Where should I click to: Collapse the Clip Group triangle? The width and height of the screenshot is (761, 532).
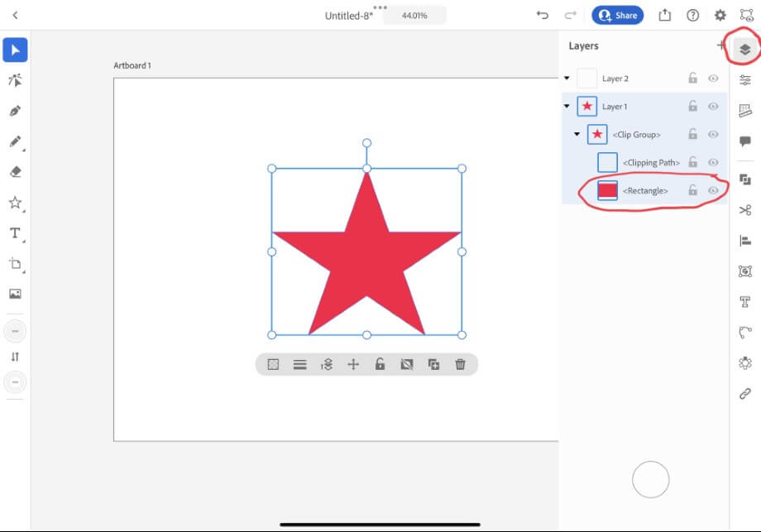(x=577, y=134)
